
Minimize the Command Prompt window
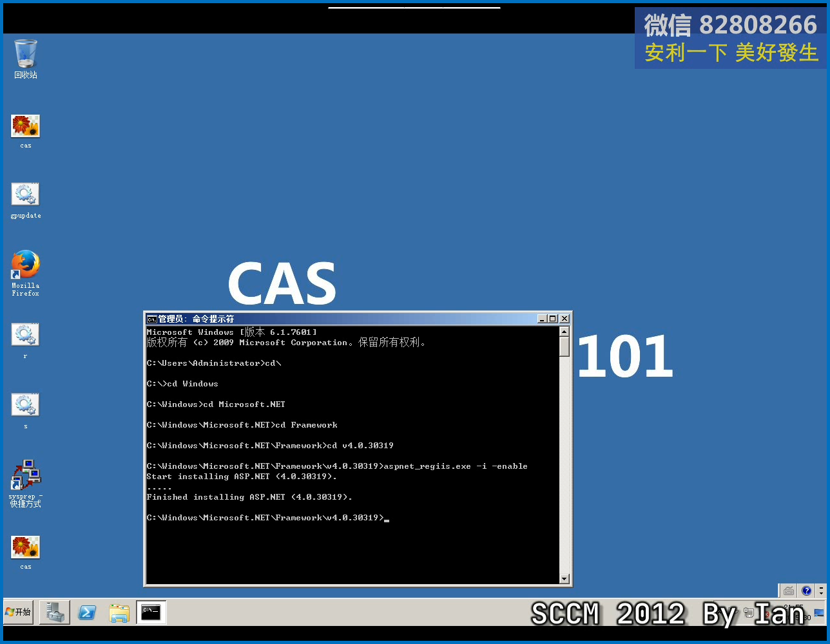coord(542,319)
